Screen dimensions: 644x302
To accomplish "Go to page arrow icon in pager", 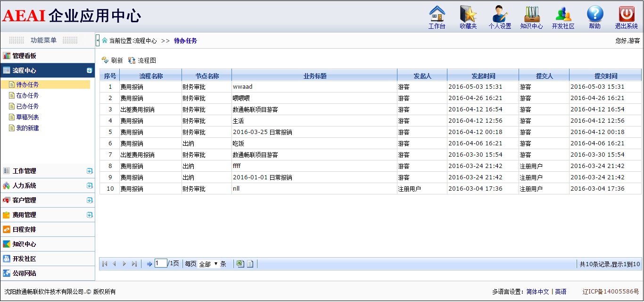I will (x=149, y=264).
